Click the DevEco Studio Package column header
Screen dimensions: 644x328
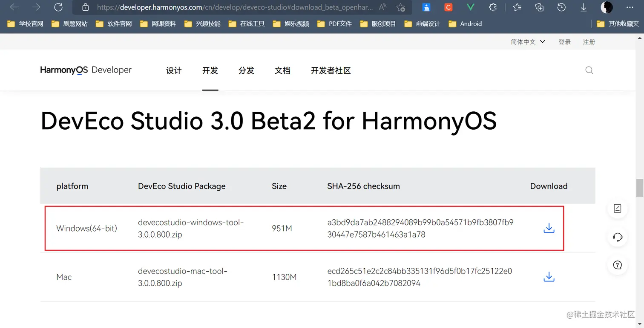[x=182, y=186]
